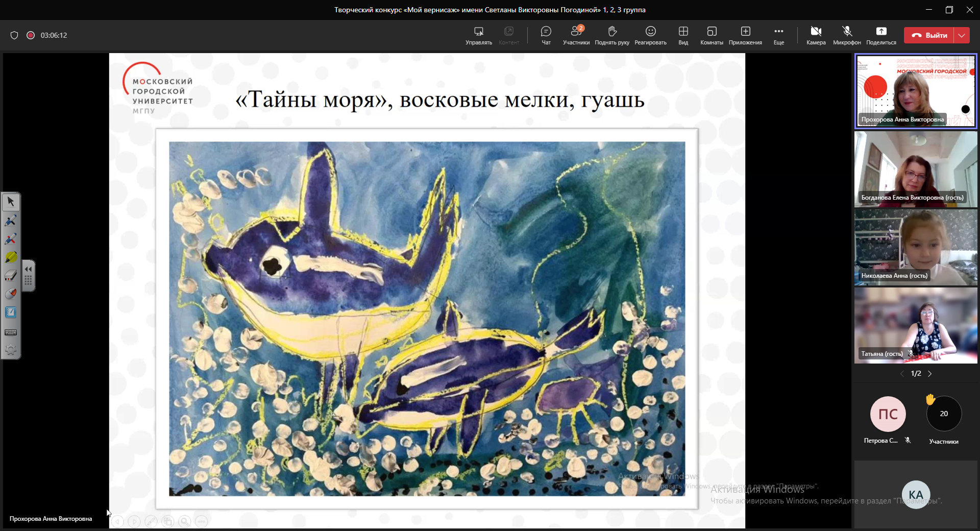Open the View (Вид) layout options
This screenshot has height=531, width=980.
click(x=683, y=35)
